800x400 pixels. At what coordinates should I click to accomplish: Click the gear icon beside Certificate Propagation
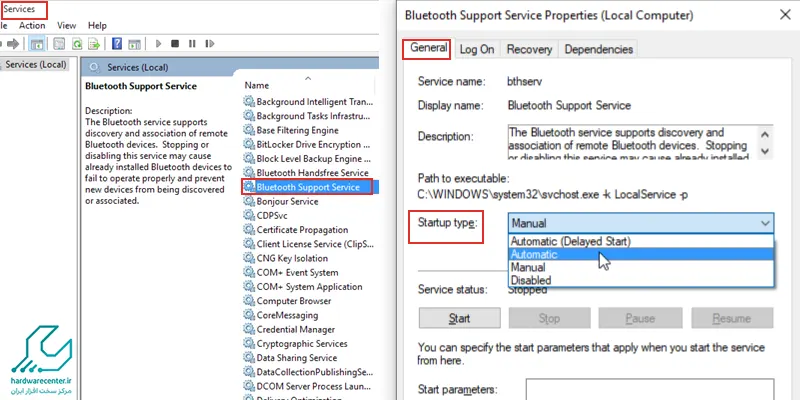click(249, 230)
